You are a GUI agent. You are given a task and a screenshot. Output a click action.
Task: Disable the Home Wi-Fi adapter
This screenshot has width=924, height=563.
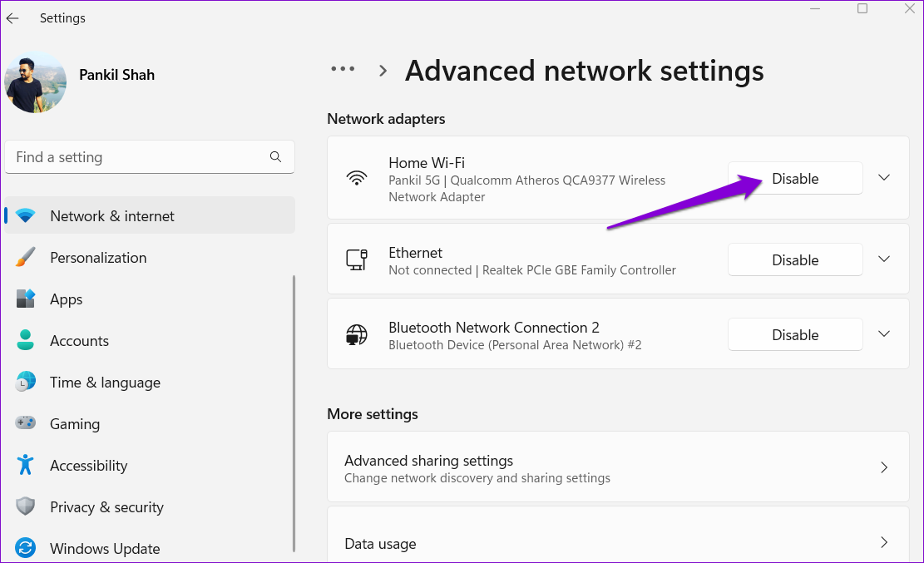tap(795, 178)
